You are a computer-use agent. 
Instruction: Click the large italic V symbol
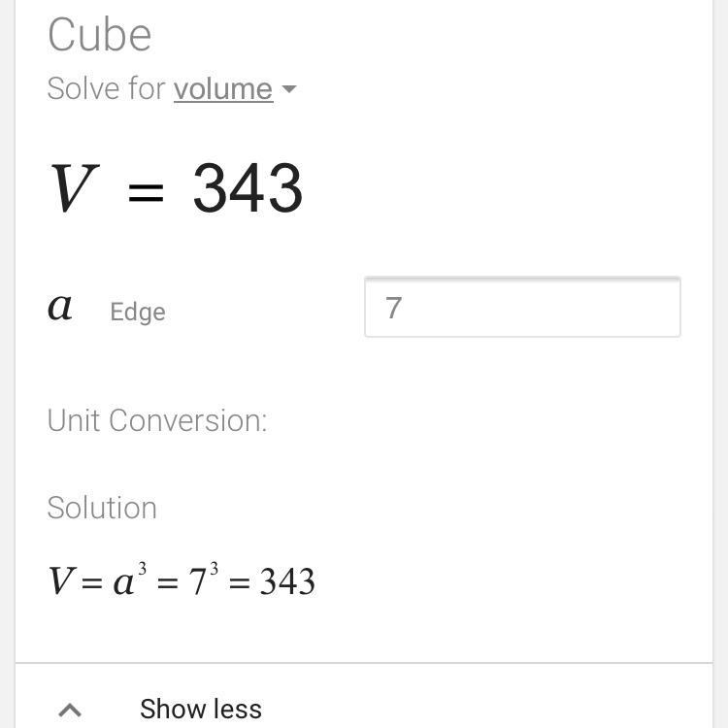tap(73, 188)
